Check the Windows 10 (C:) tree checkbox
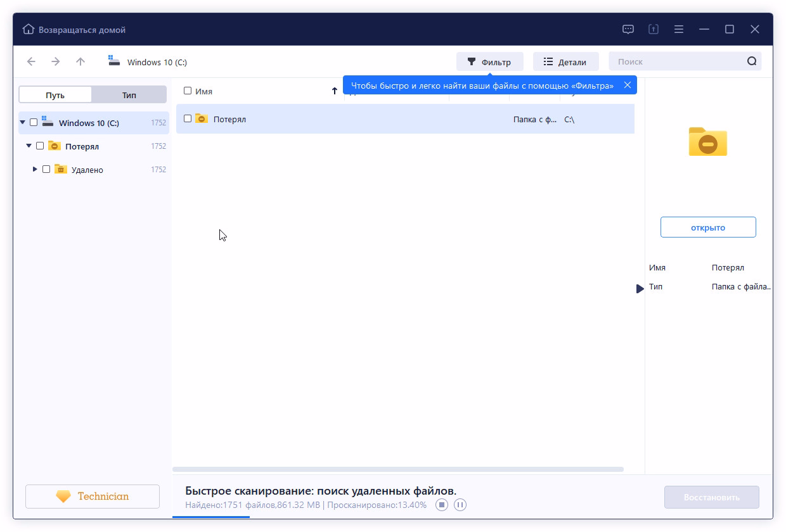Screen dimensions: 786x532 (x=34, y=122)
